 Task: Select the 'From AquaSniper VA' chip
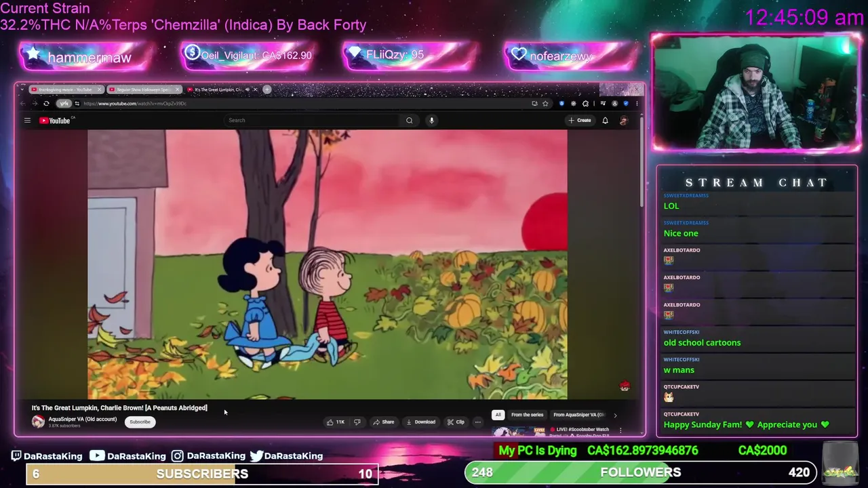tap(578, 415)
